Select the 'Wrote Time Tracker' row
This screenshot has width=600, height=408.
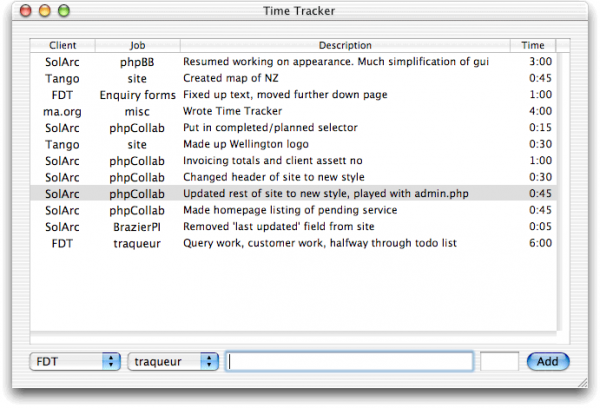pos(293,111)
